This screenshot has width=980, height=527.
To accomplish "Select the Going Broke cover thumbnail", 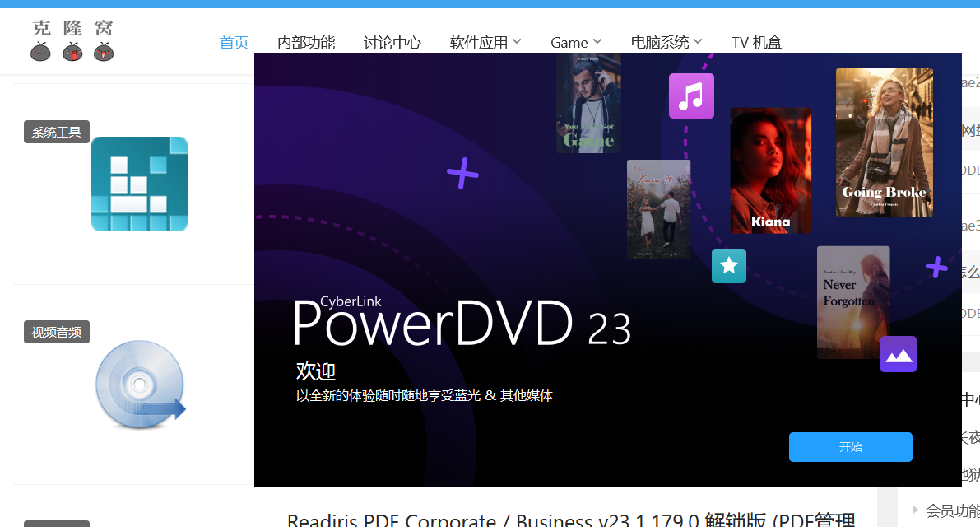I will click(x=885, y=142).
